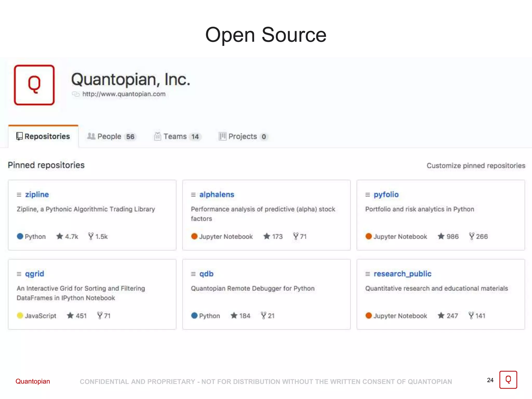The height and width of the screenshot is (399, 532).
Task: Click the People count badge 56
Action: click(x=130, y=137)
